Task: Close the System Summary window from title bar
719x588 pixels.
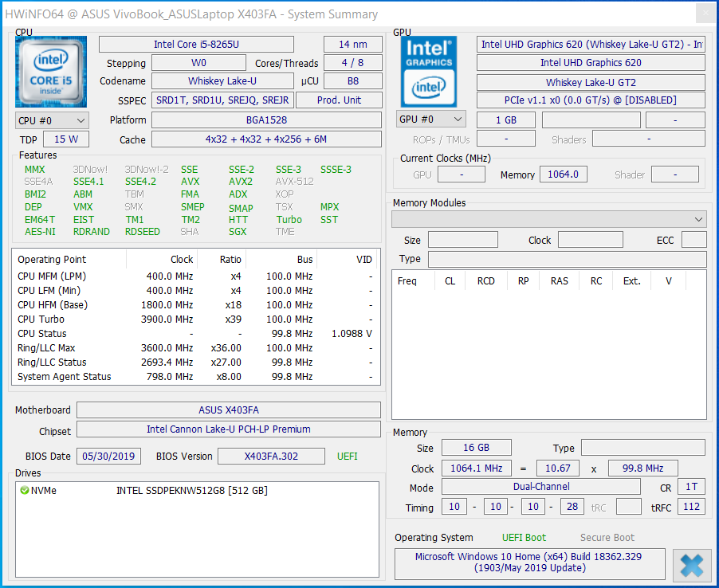Action: click(705, 14)
